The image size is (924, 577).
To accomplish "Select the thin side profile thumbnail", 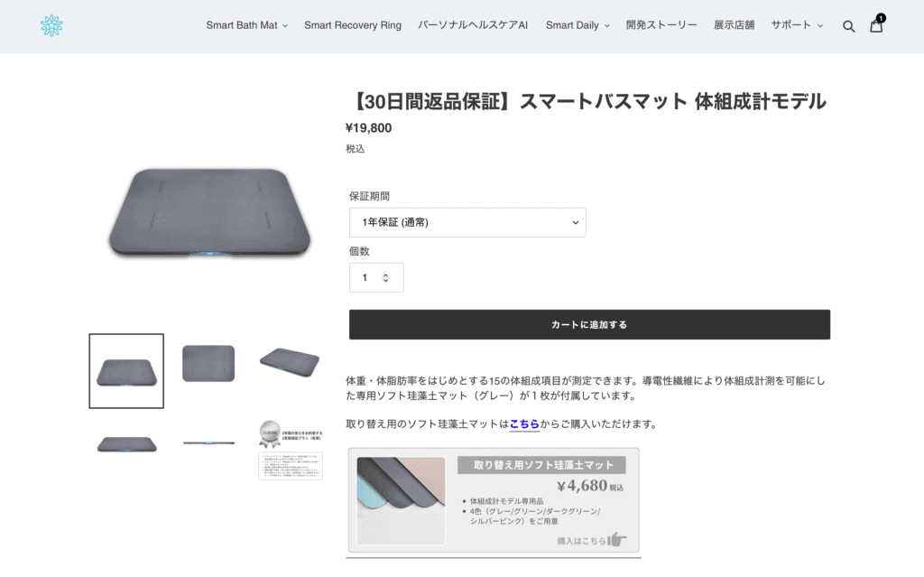I will (x=208, y=442).
